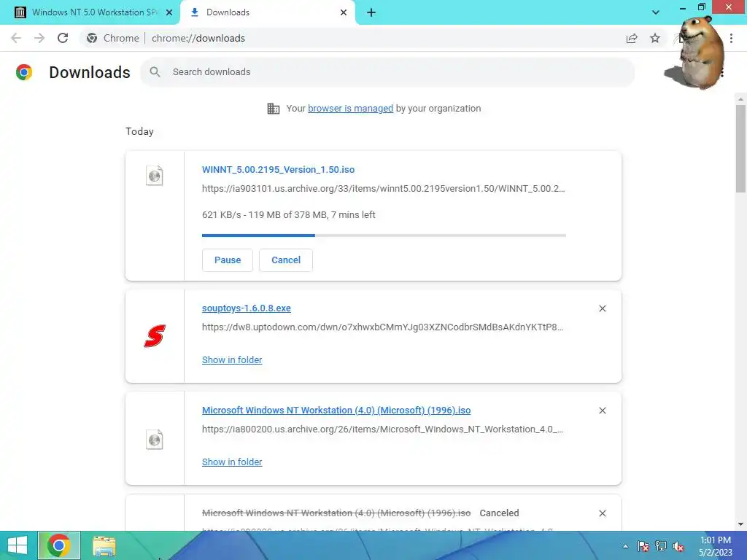
Task: Close the Windows NT 5.0 Workstation tab
Action: click(169, 12)
